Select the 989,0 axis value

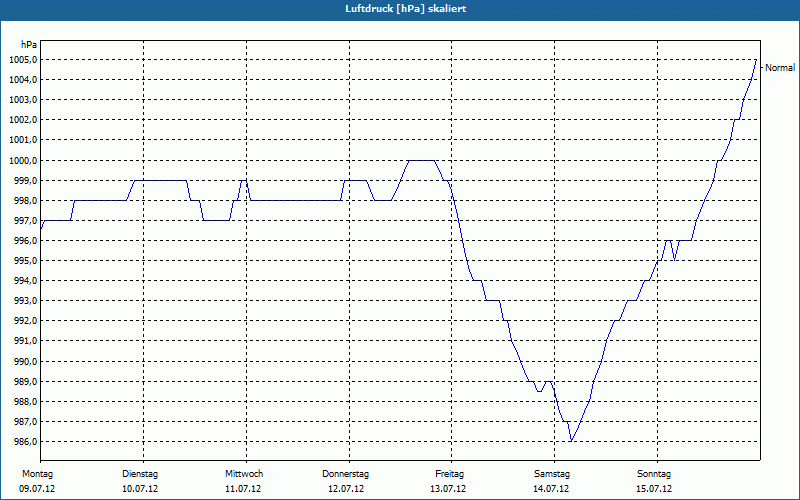point(26,382)
